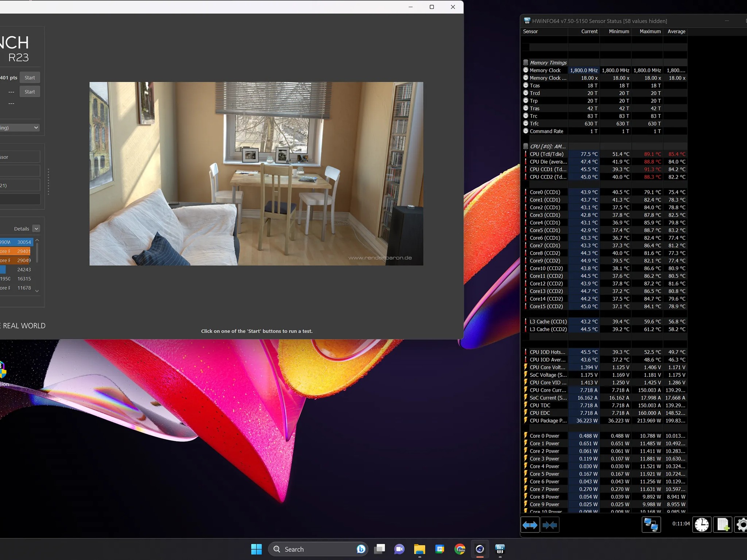Toggle the elapsed-time clock icon
Image resolution: width=747 pixels, height=560 pixels.
[702, 524]
